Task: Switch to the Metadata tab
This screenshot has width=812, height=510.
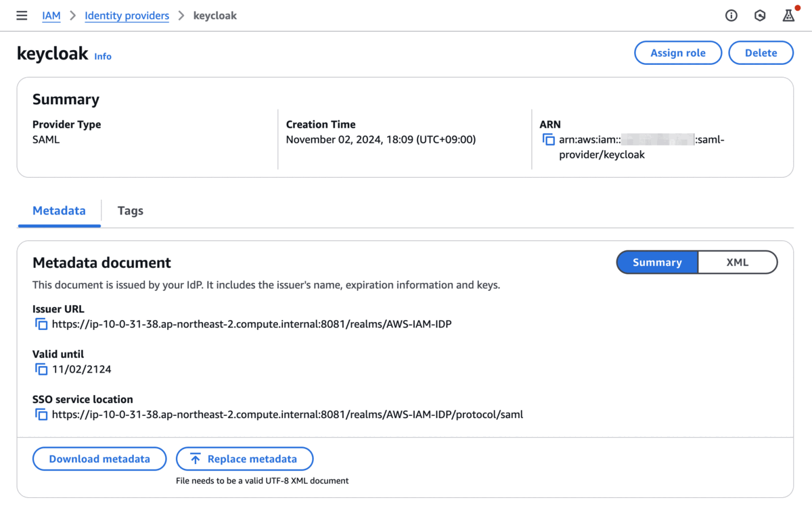Action: pyautogui.click(x=59, y=210)
